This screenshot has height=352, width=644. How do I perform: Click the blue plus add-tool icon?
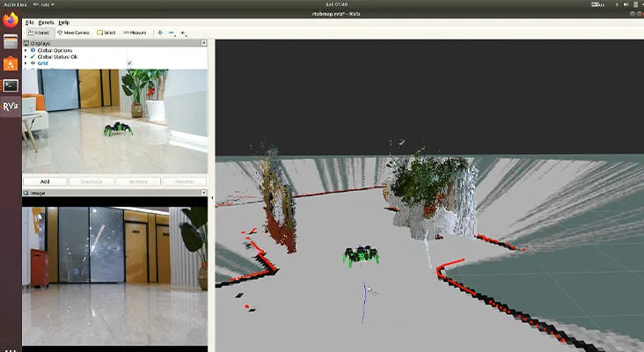click(x=160, y=33)
